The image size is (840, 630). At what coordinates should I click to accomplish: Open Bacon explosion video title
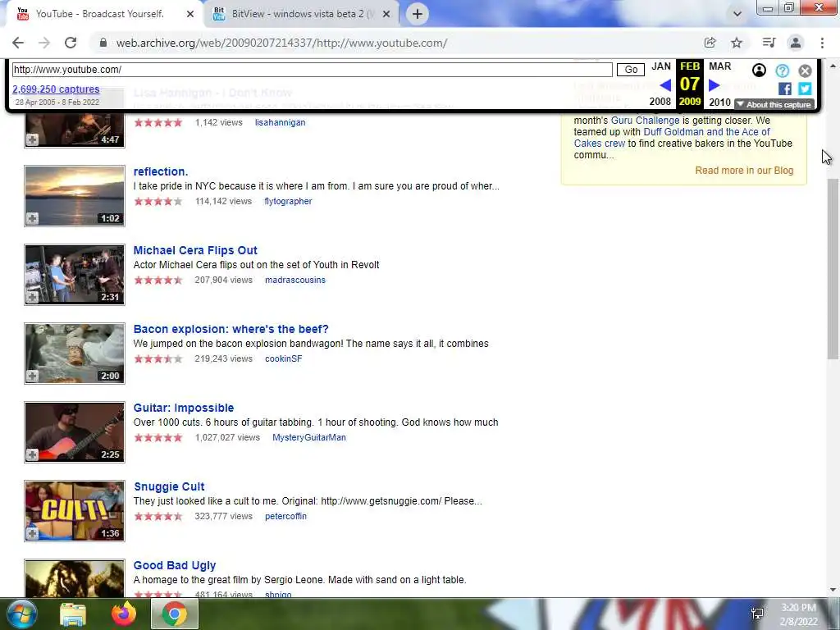tap(231, 329)
